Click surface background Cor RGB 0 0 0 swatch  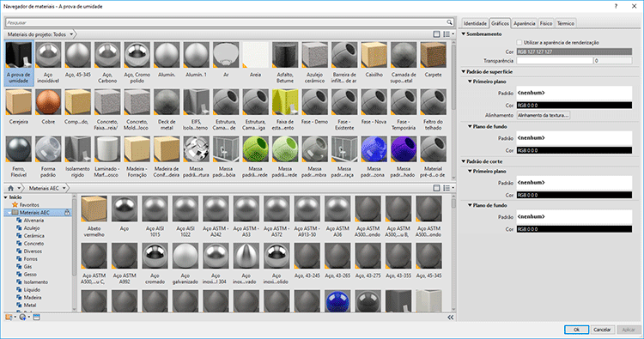pyautogui.click(x=574, y=151)
